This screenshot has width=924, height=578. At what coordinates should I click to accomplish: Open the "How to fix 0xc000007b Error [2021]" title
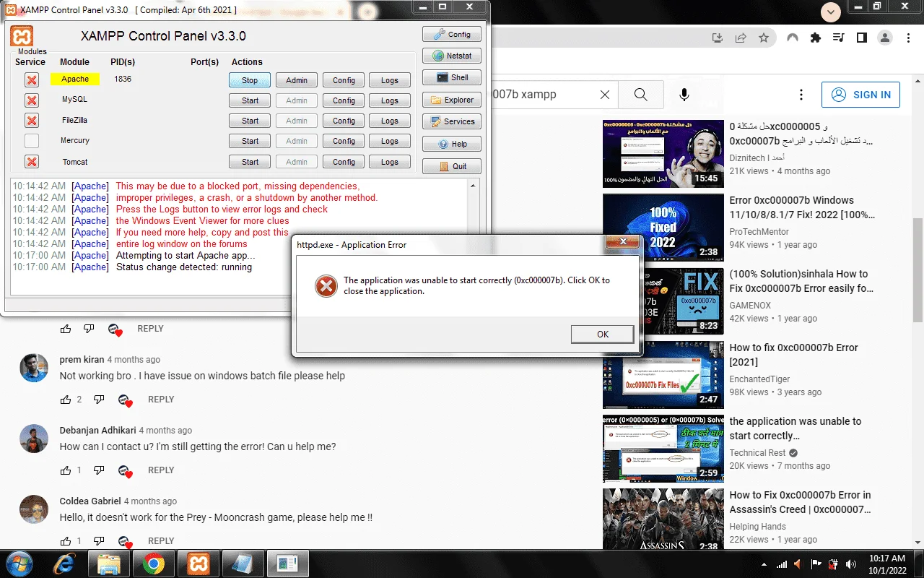tap(793, 355)
